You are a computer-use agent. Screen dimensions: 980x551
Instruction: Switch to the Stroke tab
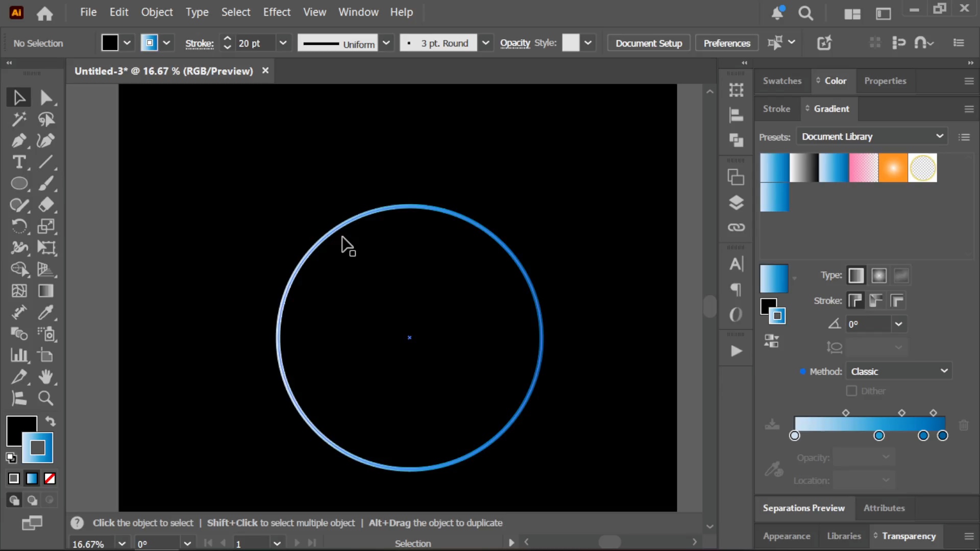pyautogui.click(x=776, y=109)
